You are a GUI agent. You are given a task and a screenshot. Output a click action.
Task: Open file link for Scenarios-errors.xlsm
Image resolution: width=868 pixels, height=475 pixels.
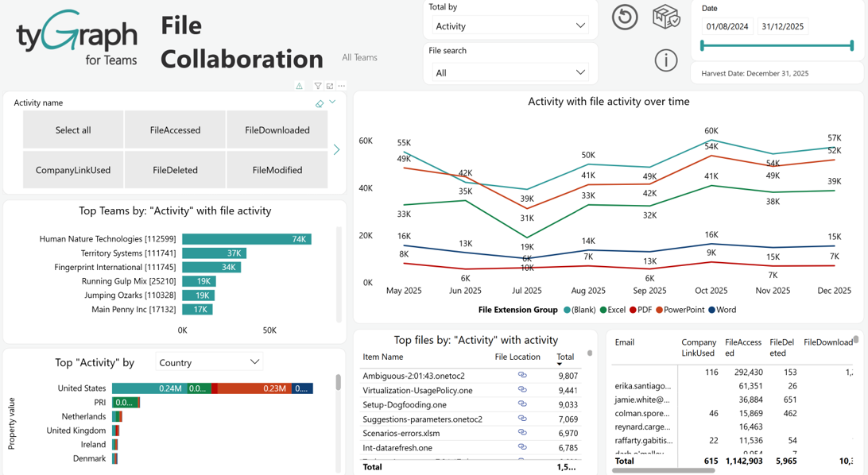point(522,432)
